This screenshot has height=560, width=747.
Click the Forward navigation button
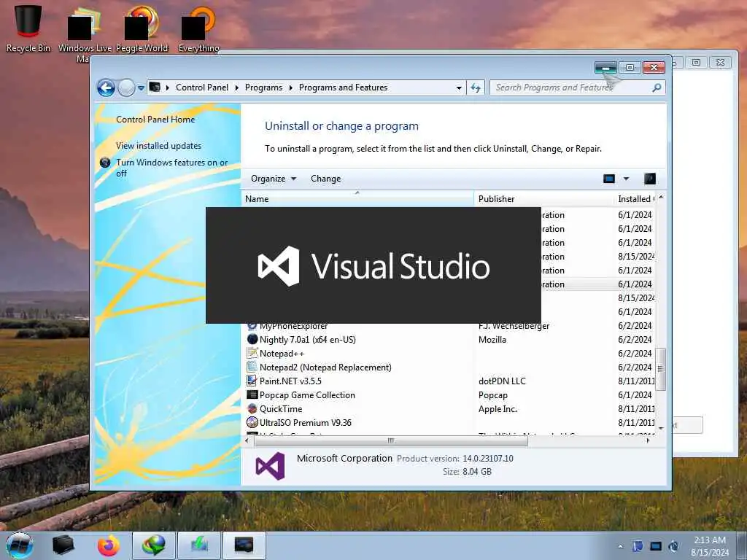pyautogui.click(x=126, y=88)
